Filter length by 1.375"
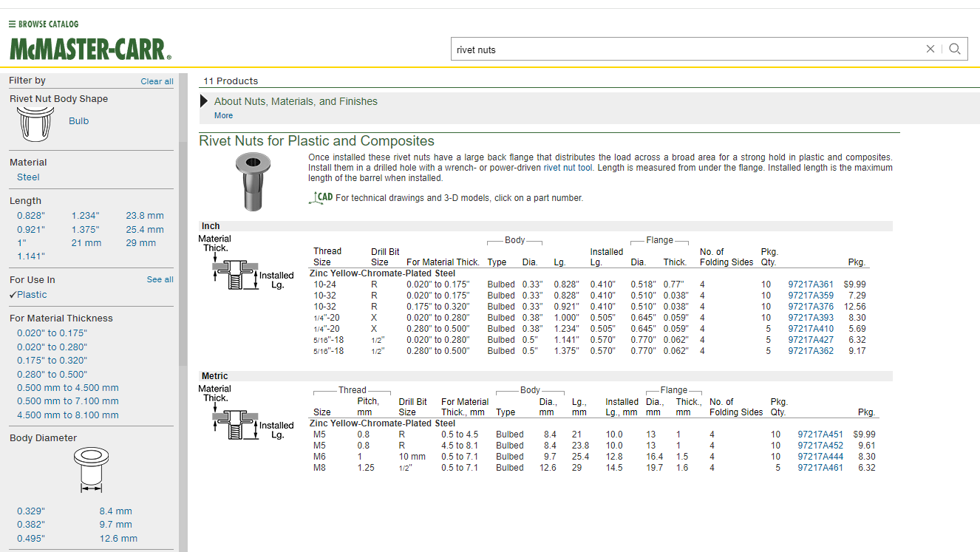Image resolution: width=980 pixels, height=552 pixels. click(85, 229)
